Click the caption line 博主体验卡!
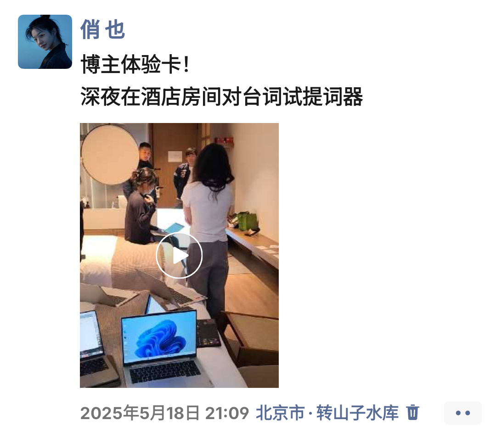496x448 pixels. 135,64
